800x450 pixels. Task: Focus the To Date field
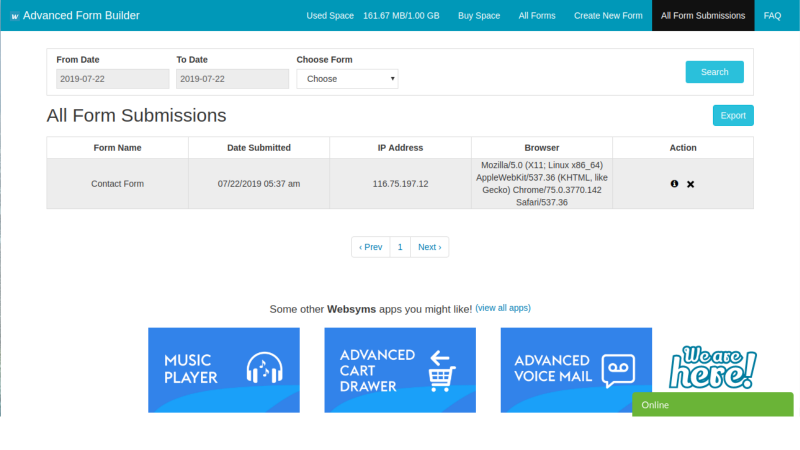tap(233, 79)
